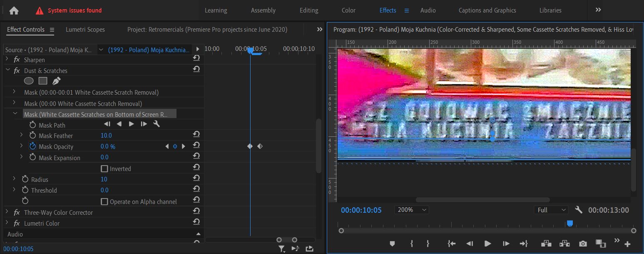Go to next Mask Opacity keyframe
The image size is (644, 254).
click(183, 146)
